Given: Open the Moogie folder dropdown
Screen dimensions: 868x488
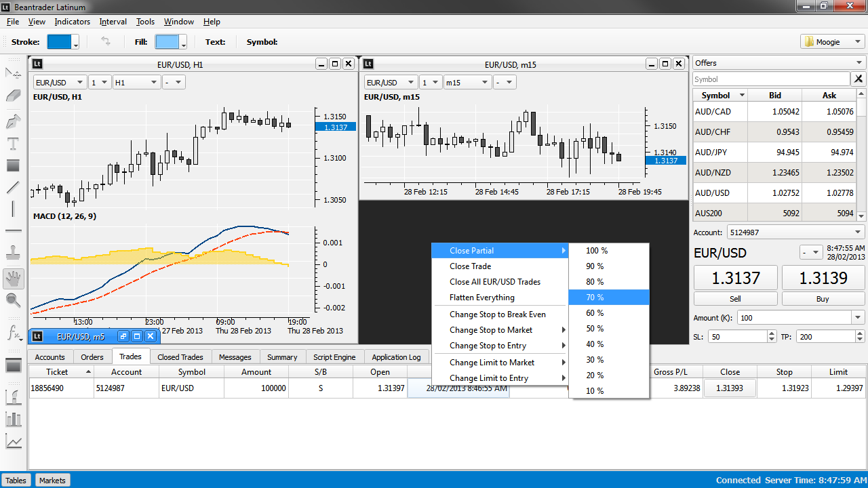Looking at the screenshot, I should point(832,42).
